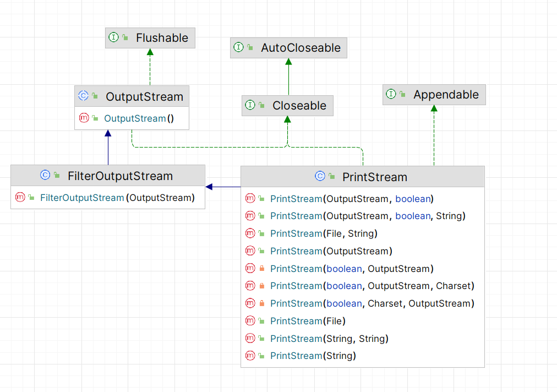Click method icon of PrintStream(File)
Viewport: 557px width, 392px height.
tap(250, 320)
